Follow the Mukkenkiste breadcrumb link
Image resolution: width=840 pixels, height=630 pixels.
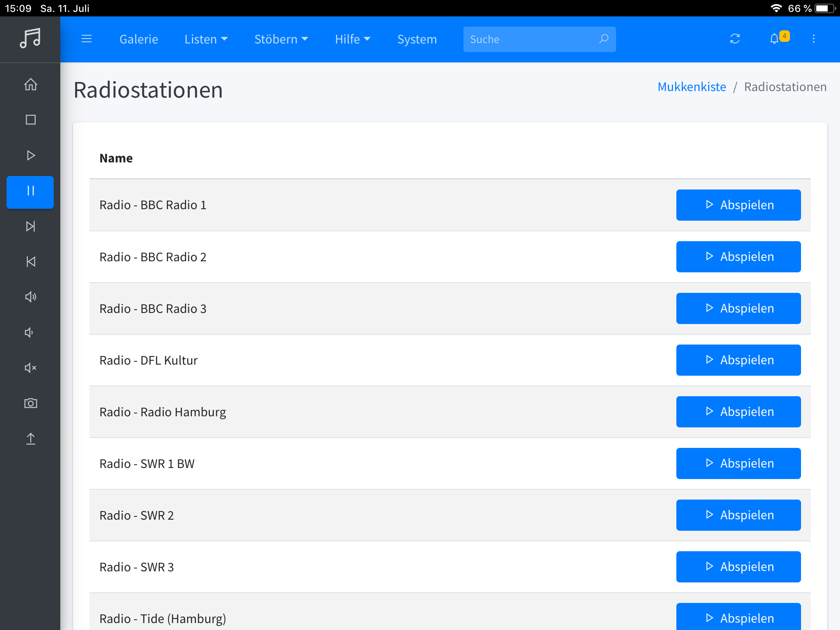pyautogui.click(x=692, y=87)
